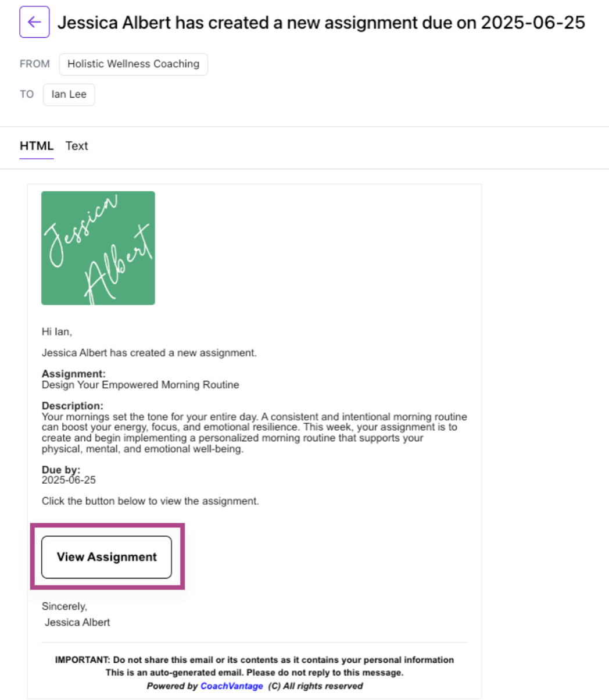609x700 pixels.
Task: Click the morning routine description paragraph
Action: (x=255, y=433)
